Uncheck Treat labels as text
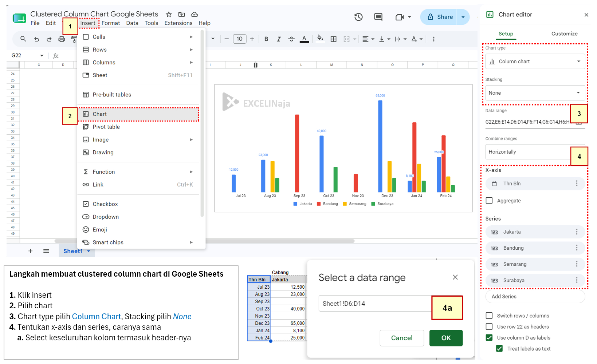Viewport: 597px width, 364px height. coord(499,348)
